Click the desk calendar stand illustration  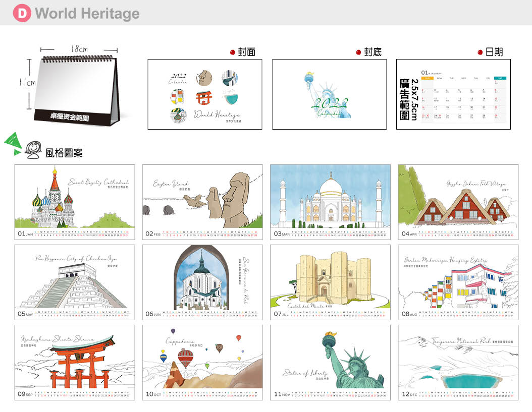79,86
